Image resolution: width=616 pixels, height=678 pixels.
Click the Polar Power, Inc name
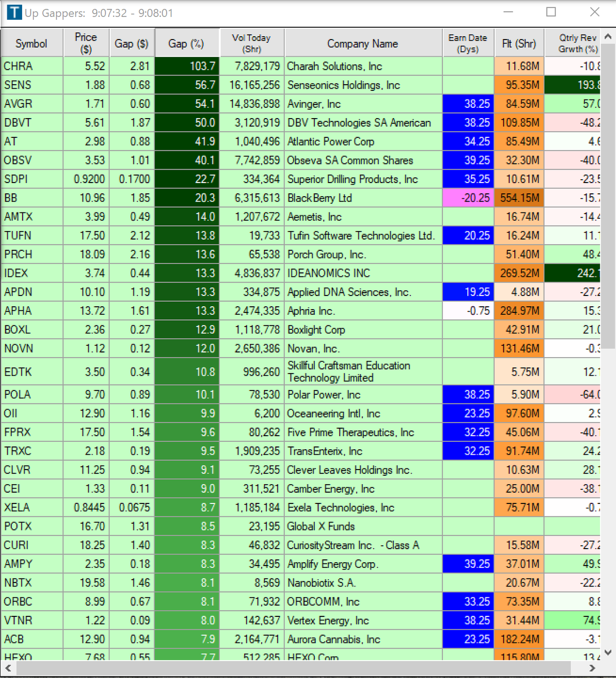(324, 394)
